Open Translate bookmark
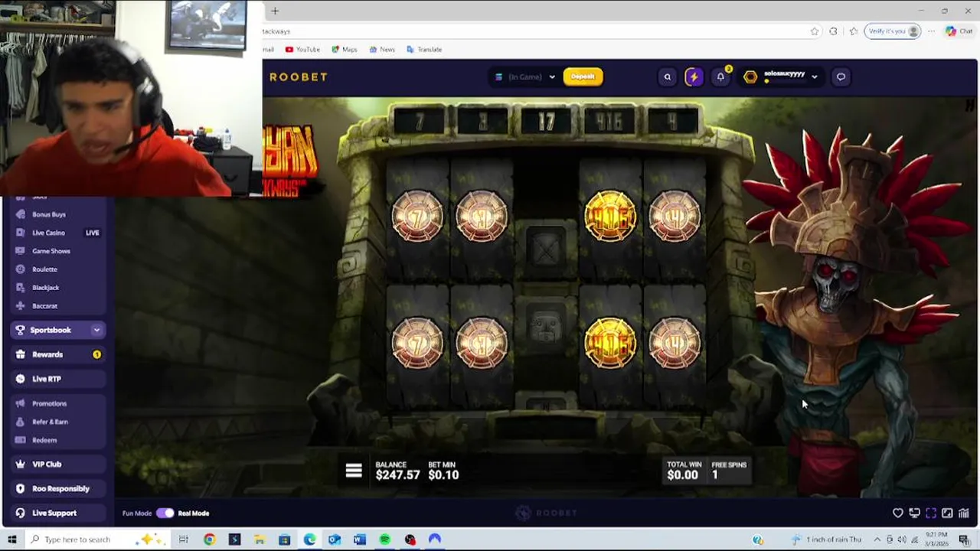The image size is (980, 551). (x=424, y=50)
